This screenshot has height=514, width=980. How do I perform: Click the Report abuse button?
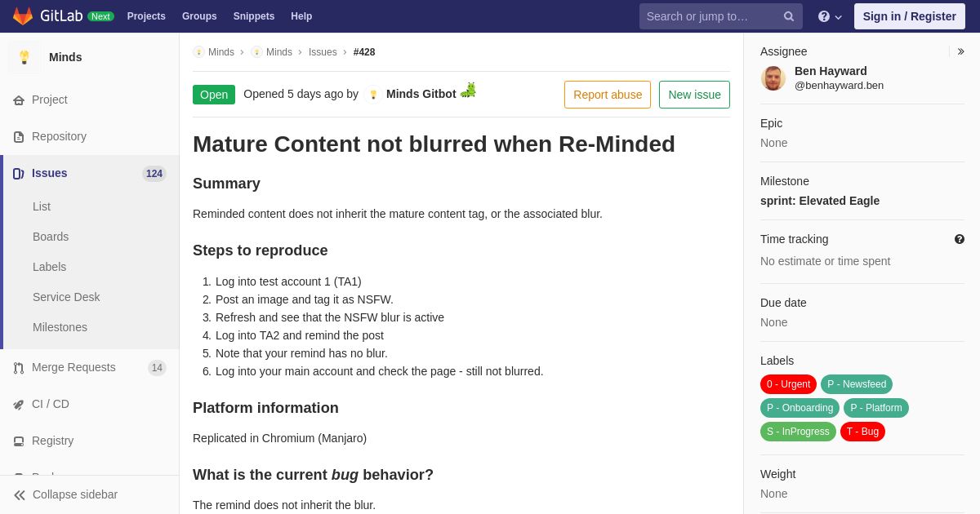pos(608,95)
